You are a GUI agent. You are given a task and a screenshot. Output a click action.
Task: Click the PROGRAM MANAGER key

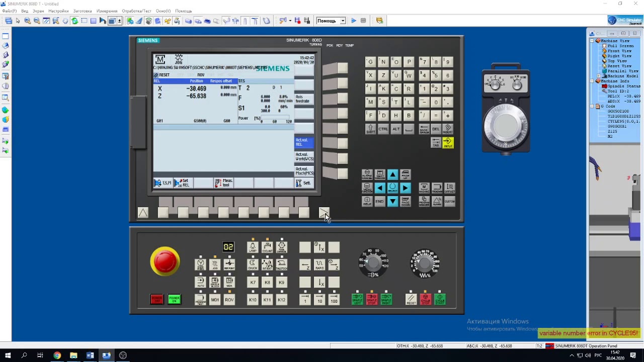[424, 201]
